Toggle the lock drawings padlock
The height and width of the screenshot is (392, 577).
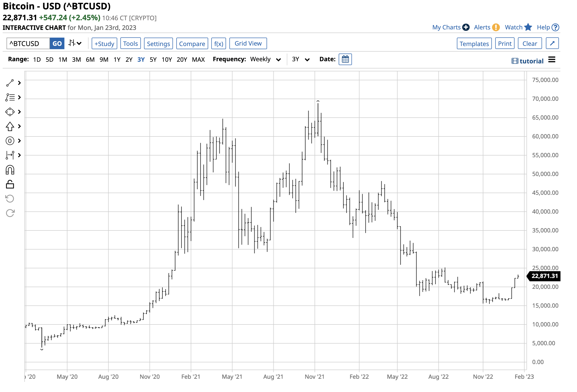pos(10,184)
